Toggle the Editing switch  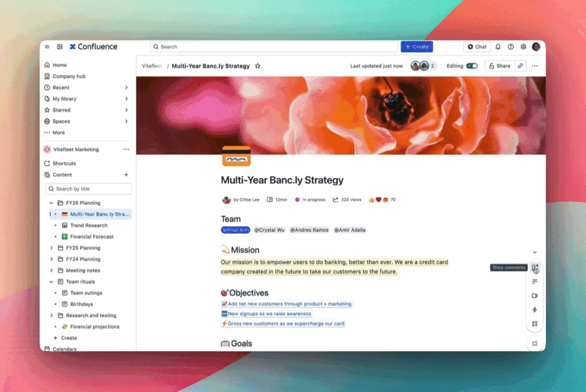pyautogui.click(x=472, y=66)
